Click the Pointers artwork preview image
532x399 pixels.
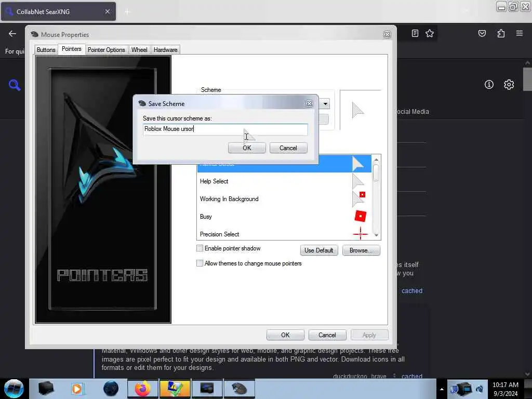tap(103, 189)
